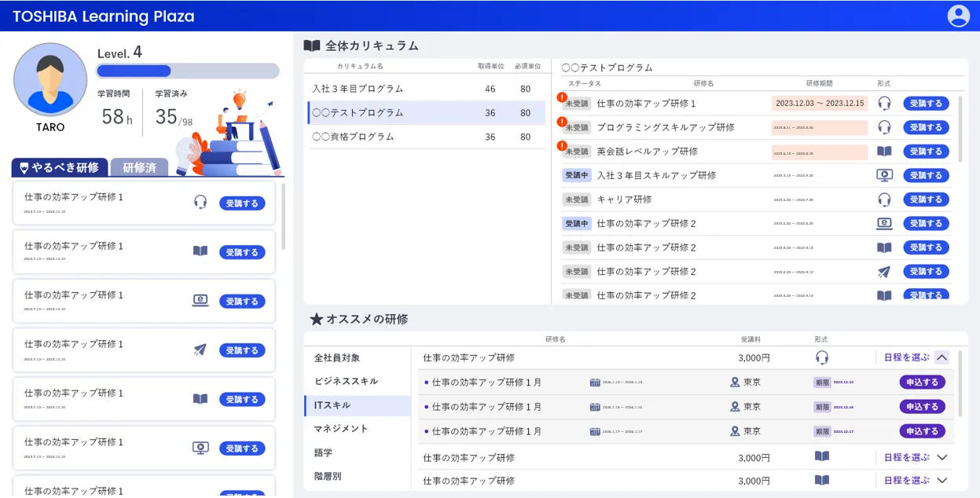Click the video monitor icon in 入社３年目スキルアップ研修 row
The image size is (980, 498).
[884, 175]
